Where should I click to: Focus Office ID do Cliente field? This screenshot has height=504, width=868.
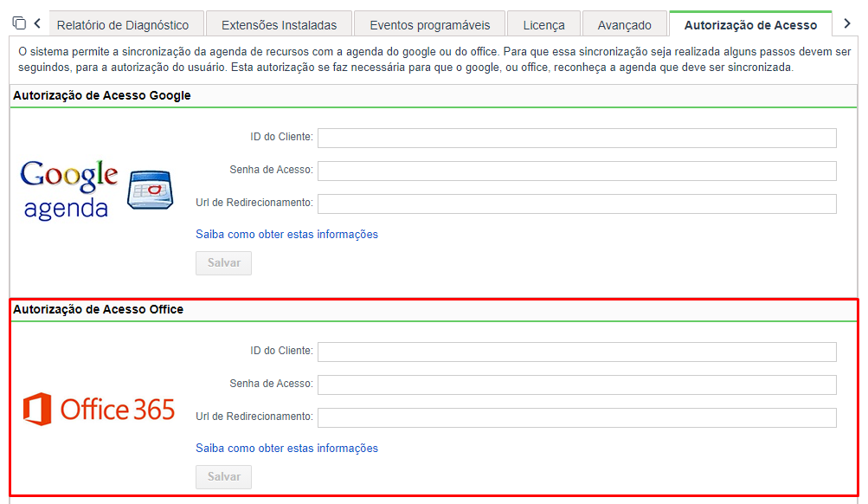tap(577, 352)
